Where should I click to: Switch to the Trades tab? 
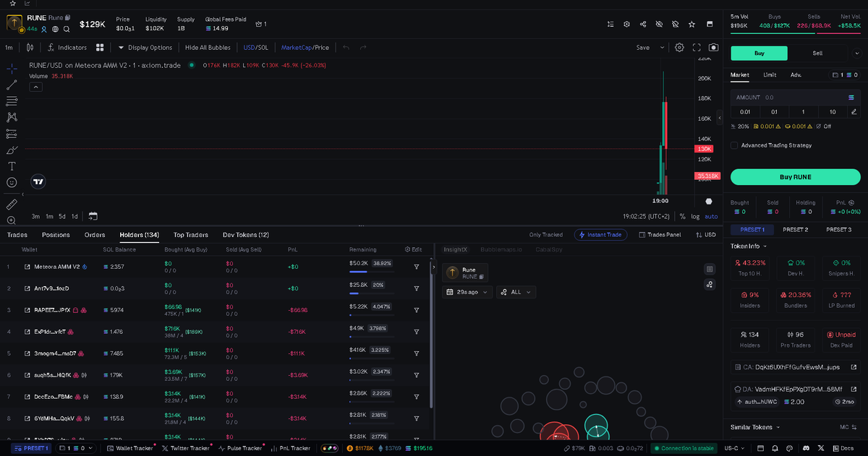click(17, 235)
